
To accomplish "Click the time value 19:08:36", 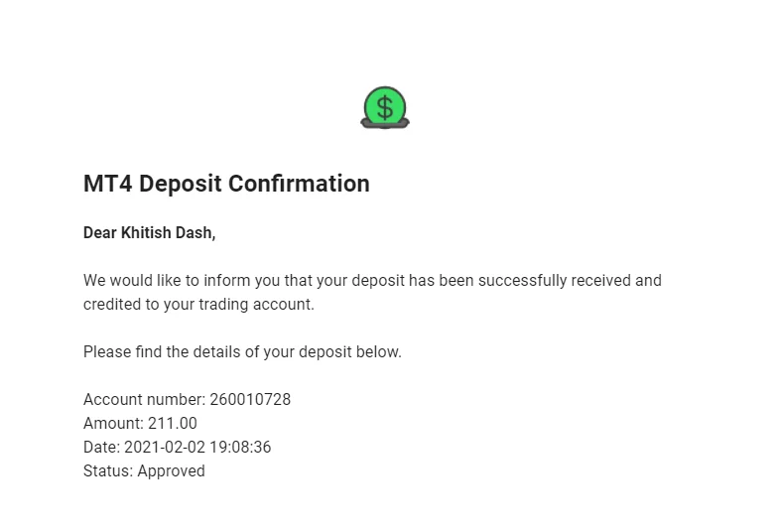I will (x=236, y=448).
